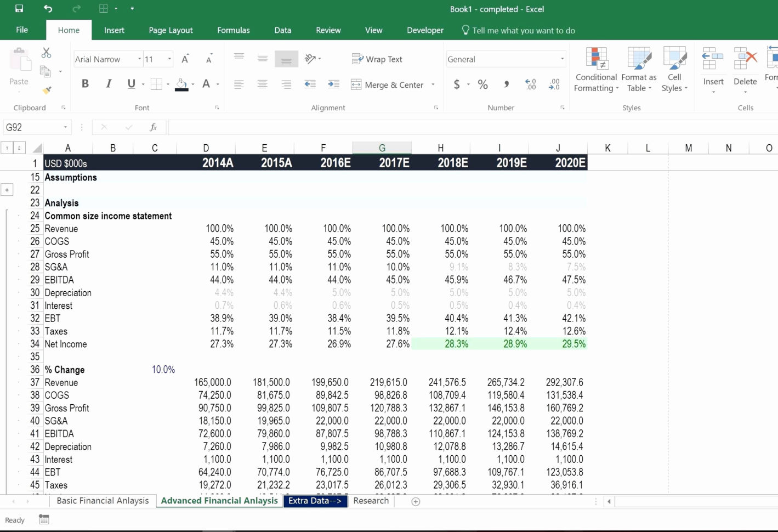Expand the collapsed row group near row 22
The height and width of the screenshot is (532, 778).
(x=7, y=189)
